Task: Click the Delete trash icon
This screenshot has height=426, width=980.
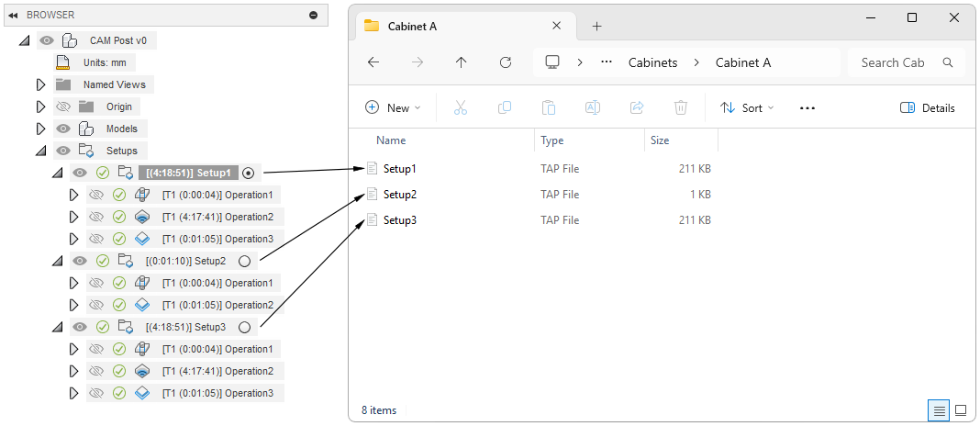Action: (x=681, y=107)
